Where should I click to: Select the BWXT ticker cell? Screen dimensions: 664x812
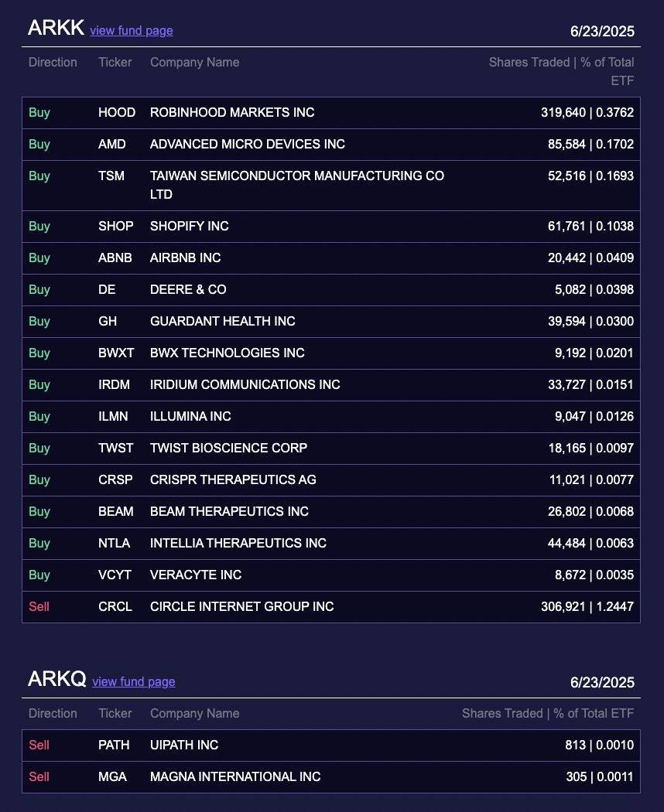click(x=116, y=353)
